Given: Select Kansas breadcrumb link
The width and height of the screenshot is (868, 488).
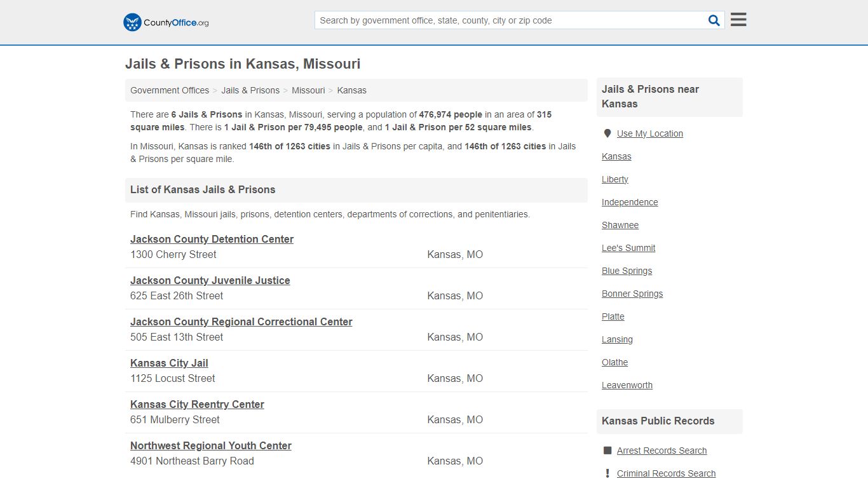Looking at the screenshot, I should coord(351,90).
